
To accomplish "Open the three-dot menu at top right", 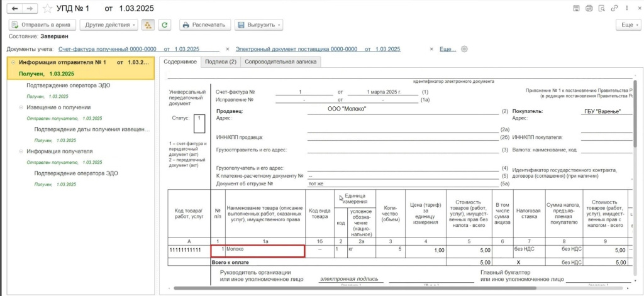I will click(x=626, y=8).
